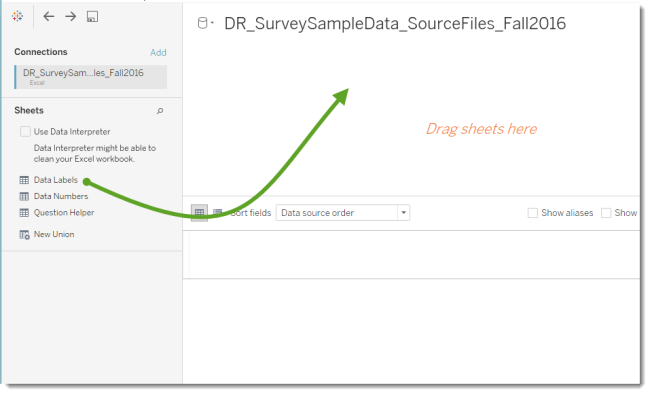Click the save disk icon

(x=92, y=17)
